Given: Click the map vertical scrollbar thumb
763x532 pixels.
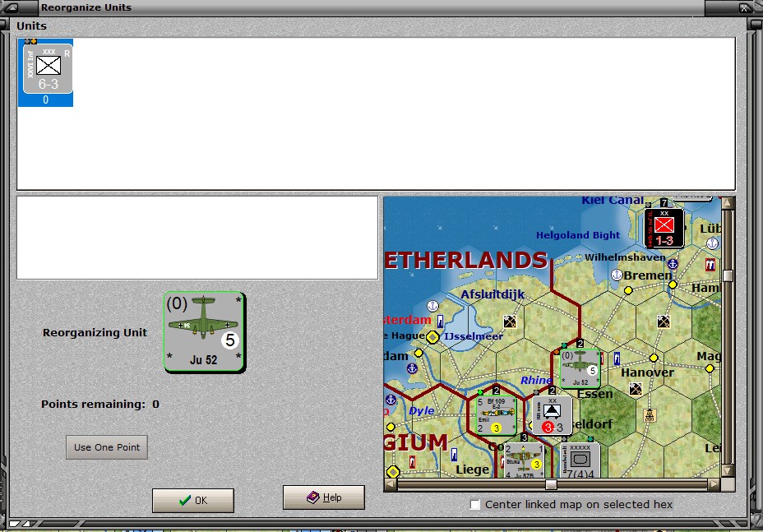Looking at the screenshot, I should click(728, 276).
